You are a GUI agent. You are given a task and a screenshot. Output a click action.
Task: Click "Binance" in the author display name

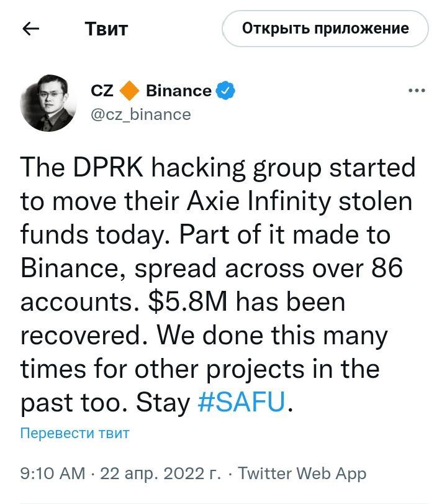[x=178, y=91]
